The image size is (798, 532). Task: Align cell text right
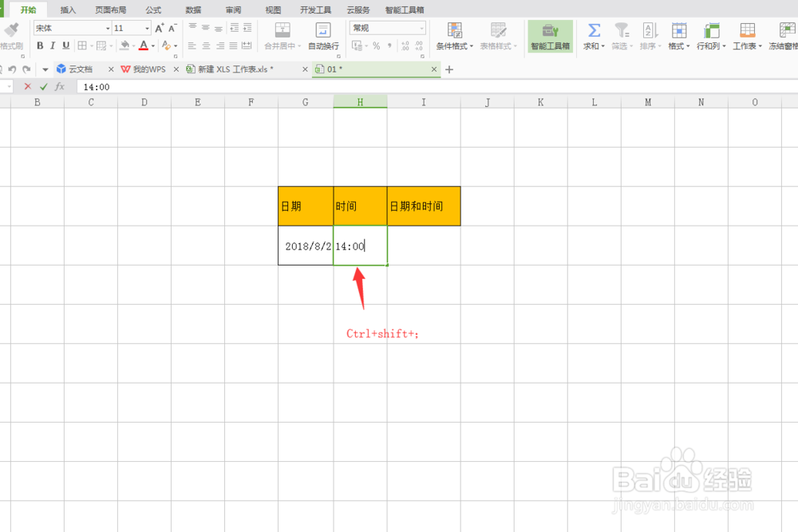point(220,45)
